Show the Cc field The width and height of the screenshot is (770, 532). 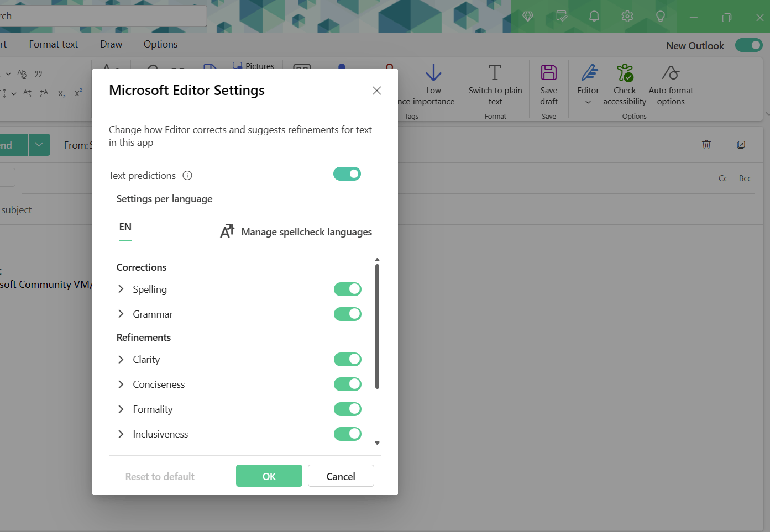(x=723, y=178)
